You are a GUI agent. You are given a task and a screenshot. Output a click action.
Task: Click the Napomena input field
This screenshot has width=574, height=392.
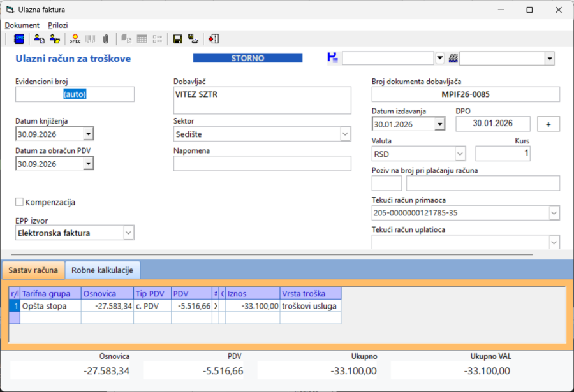click(x=262, y=164)
